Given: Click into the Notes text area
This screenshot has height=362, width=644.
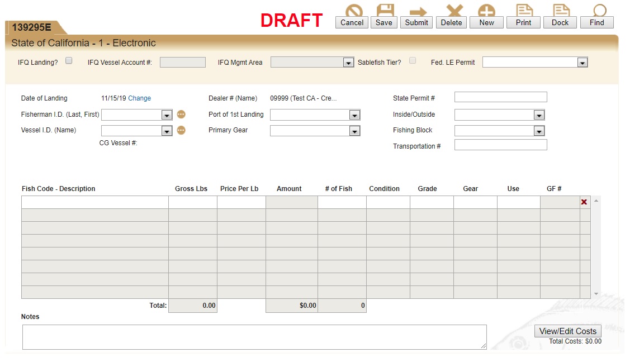Looking at the screenshot, I should coord(254,337).
